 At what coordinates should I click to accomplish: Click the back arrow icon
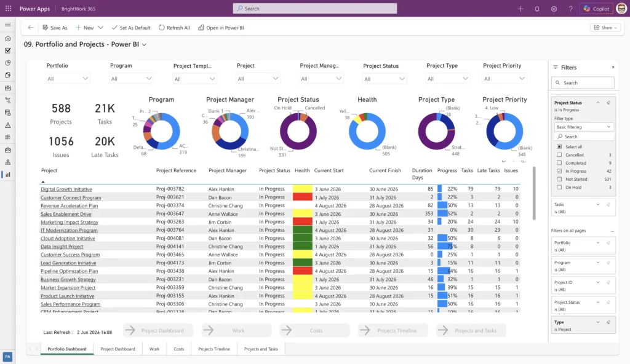pyautogui.click(x=31, y=27)
